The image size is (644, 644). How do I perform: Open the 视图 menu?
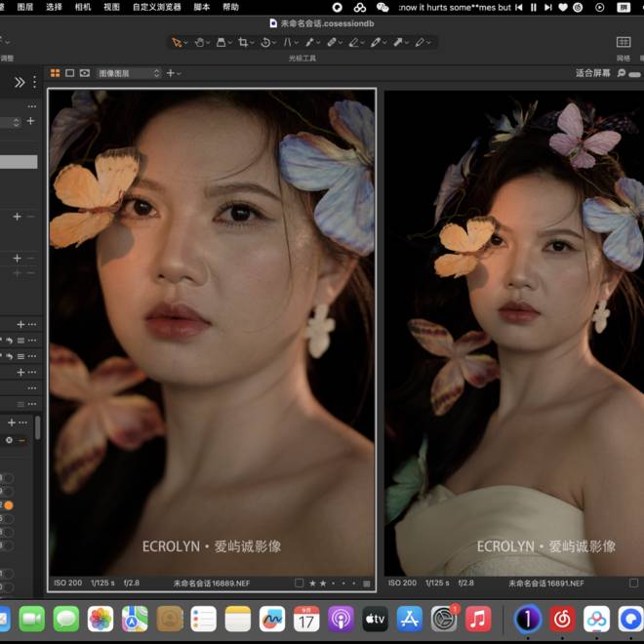coord(111,7)
